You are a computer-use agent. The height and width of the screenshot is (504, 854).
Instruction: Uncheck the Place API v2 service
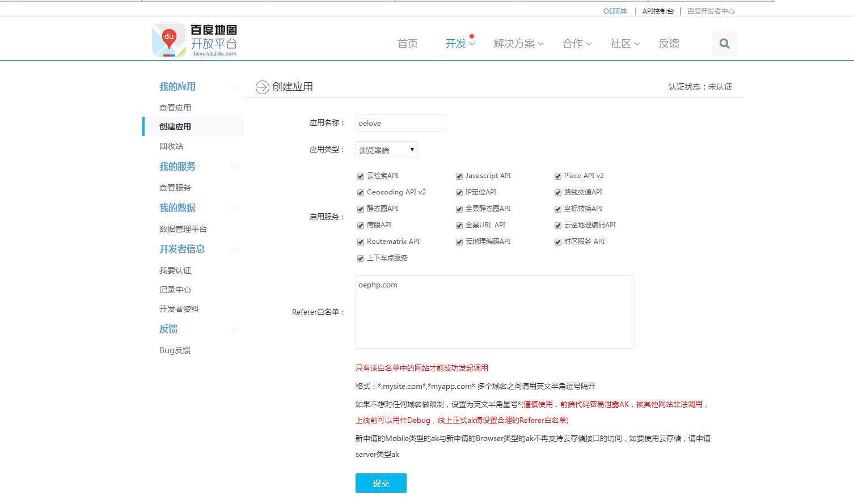pyautogui.click(x=558, y=176)
